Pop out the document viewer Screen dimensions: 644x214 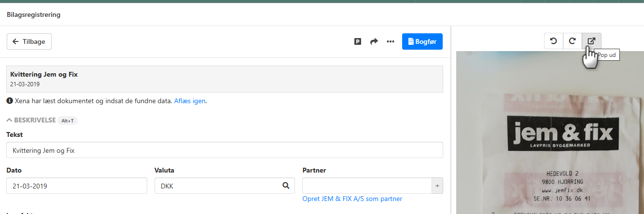click(x=591, y=41)
